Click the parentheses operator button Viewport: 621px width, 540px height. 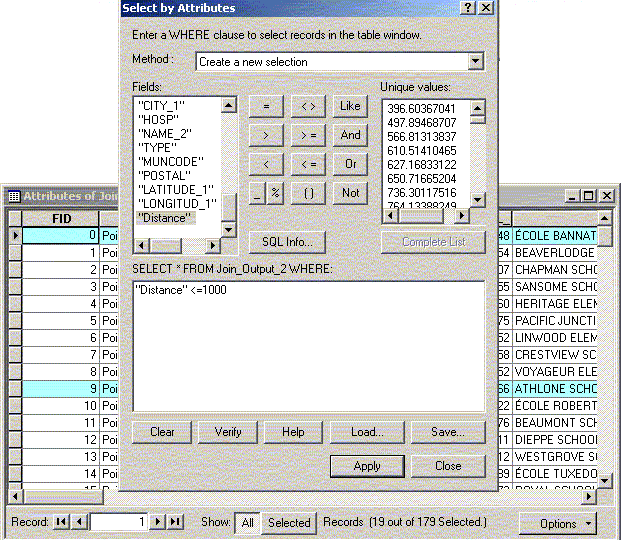[309, 192]
